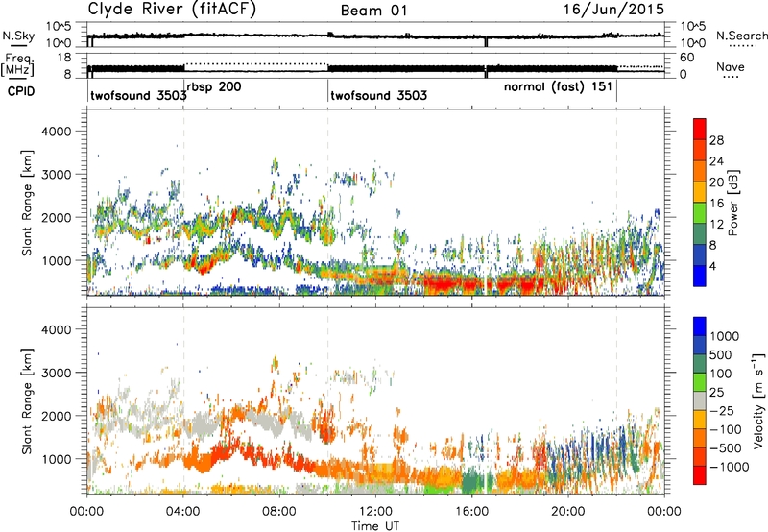
Task: Click the '04:00' time axis label
Action: point(182,512)
